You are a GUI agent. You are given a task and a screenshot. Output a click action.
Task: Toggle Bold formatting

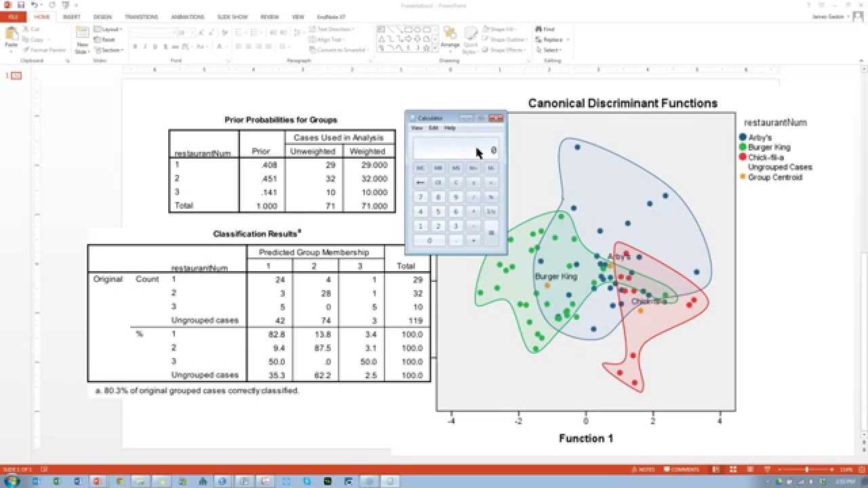coord(135,47)
